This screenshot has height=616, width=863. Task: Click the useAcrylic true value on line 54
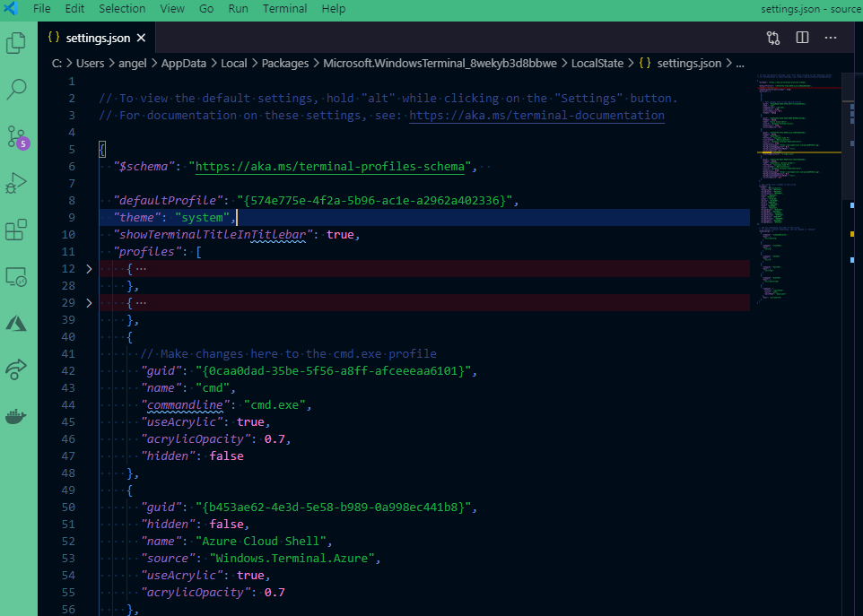[x=250, y=576]
